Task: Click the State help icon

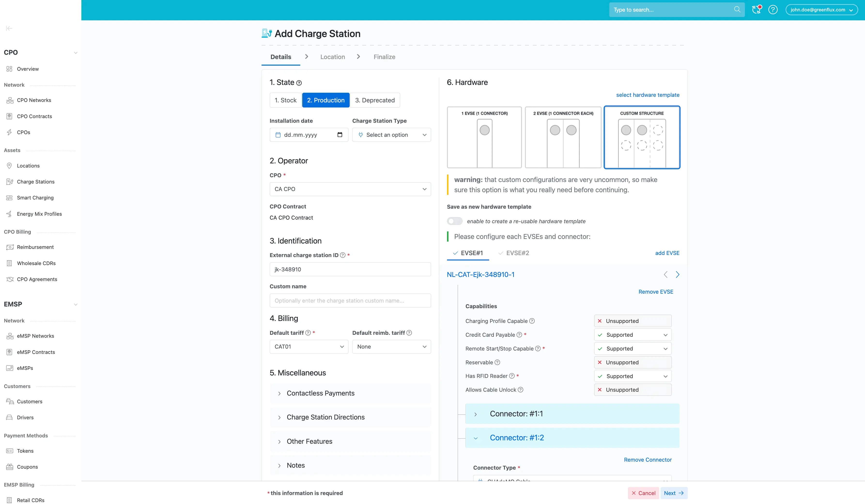Action: (299, 83)
